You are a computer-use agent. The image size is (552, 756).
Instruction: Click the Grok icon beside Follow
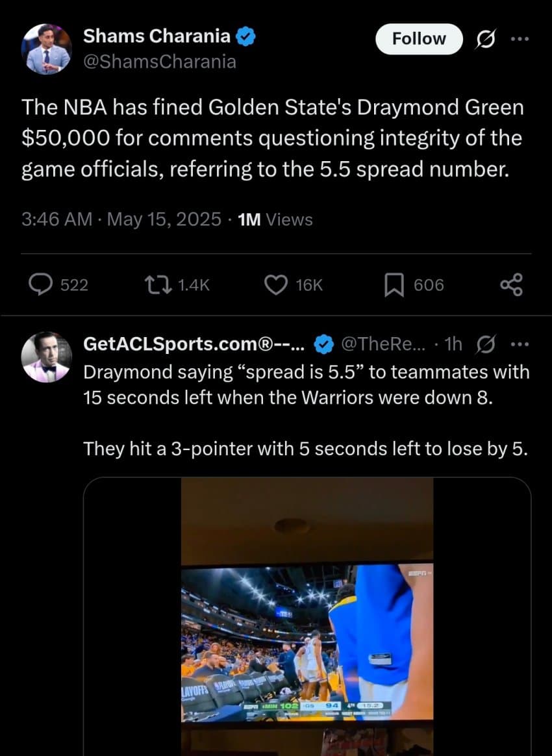click(484, 40)
